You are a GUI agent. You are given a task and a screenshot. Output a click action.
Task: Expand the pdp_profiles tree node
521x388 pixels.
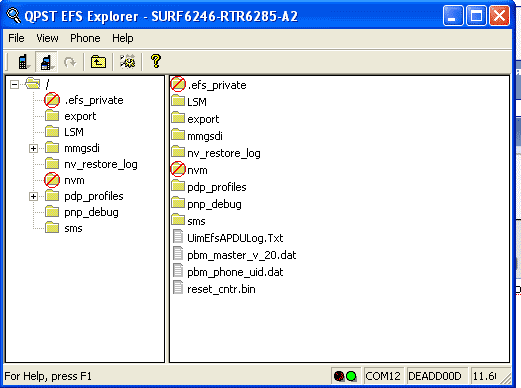pos(33,196)
